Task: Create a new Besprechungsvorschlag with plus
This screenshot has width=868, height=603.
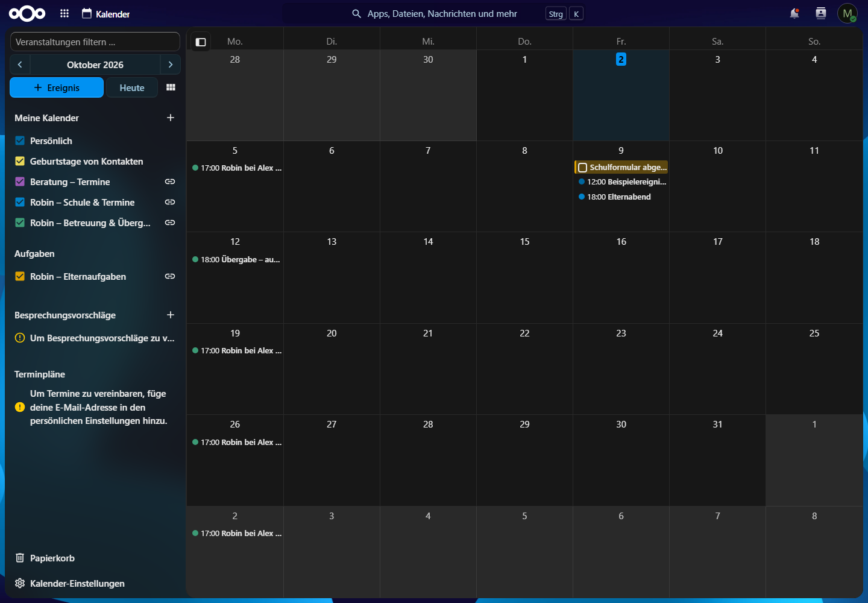Action: 171,315
